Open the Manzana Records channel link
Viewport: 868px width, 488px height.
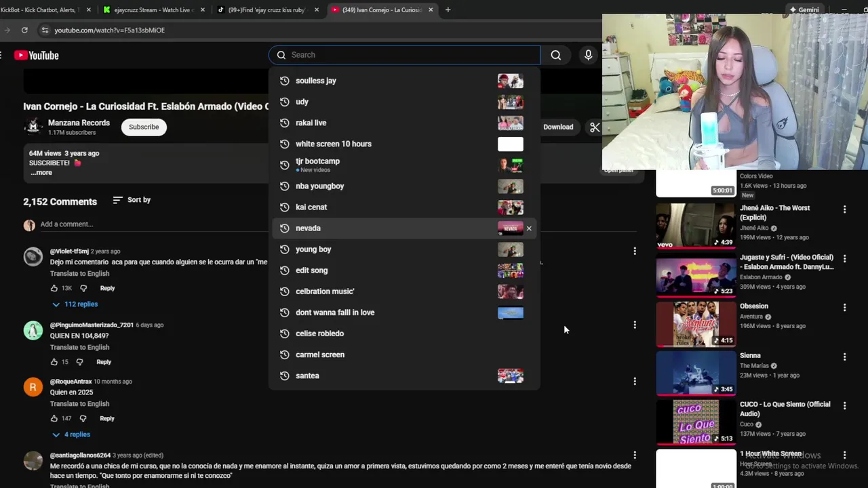(x=79, y=123)
